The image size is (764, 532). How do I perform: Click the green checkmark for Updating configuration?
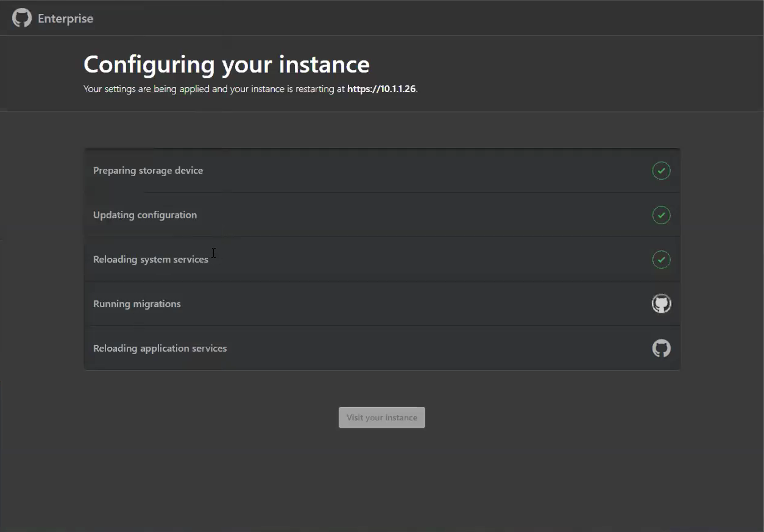click(x=661, y=215)
